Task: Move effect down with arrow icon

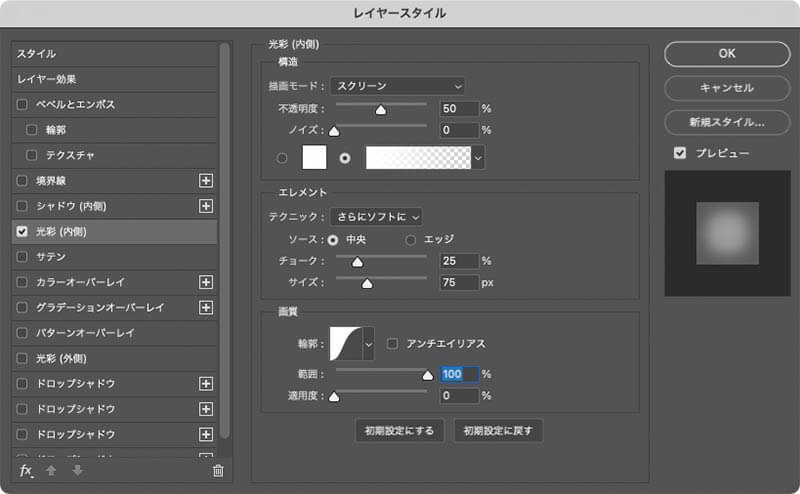Action: pos(78,471)
